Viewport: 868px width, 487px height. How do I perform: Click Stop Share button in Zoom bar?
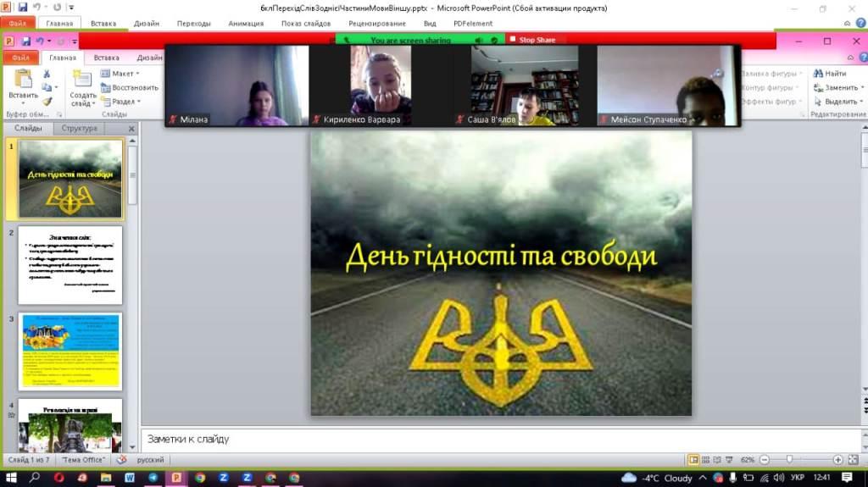(532, 40)
